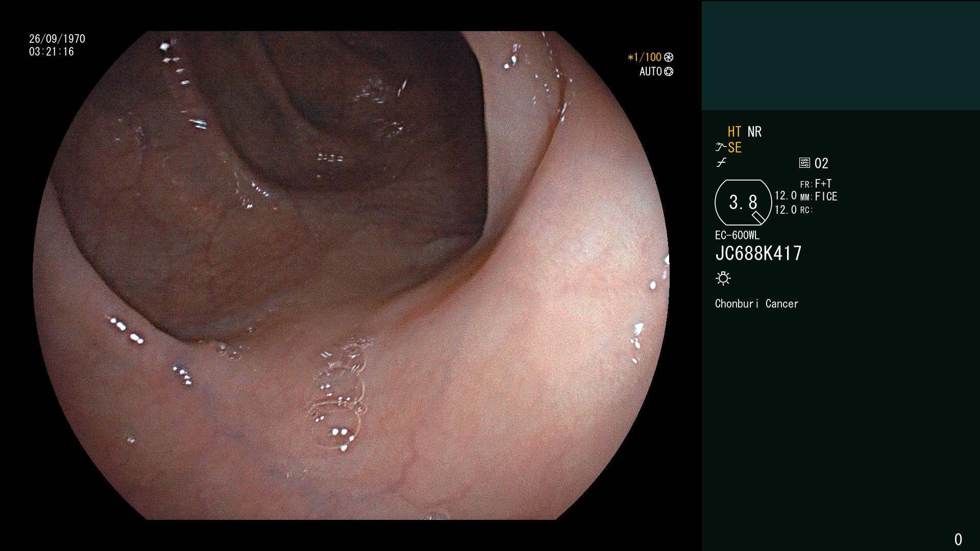Click the time 03:21:16
Screen dimensions: 980x551
(52, 52)
